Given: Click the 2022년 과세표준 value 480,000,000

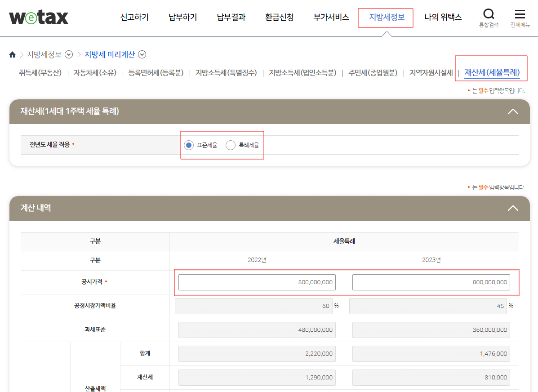Looking at the screenshot, I should click(x=257, y=330).
